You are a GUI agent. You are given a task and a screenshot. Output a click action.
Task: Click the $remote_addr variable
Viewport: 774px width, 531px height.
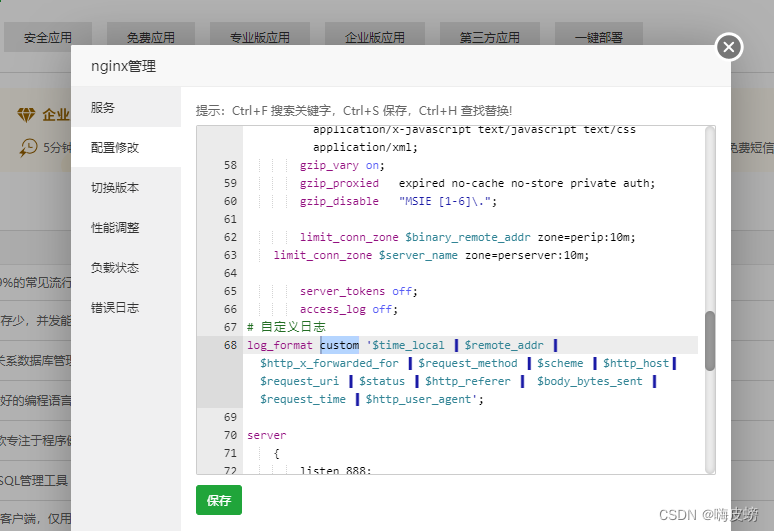pyautogui.click(x=503, y=345)
